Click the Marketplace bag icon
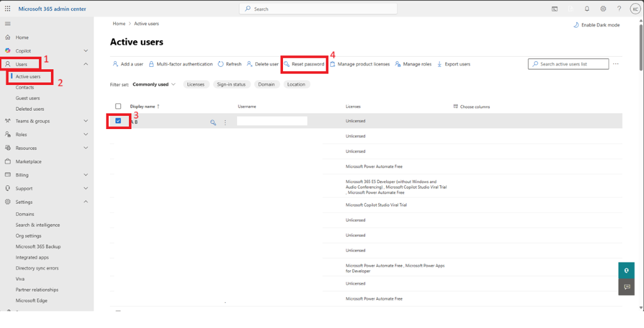644x328 pixels. (x=8, y=162)
